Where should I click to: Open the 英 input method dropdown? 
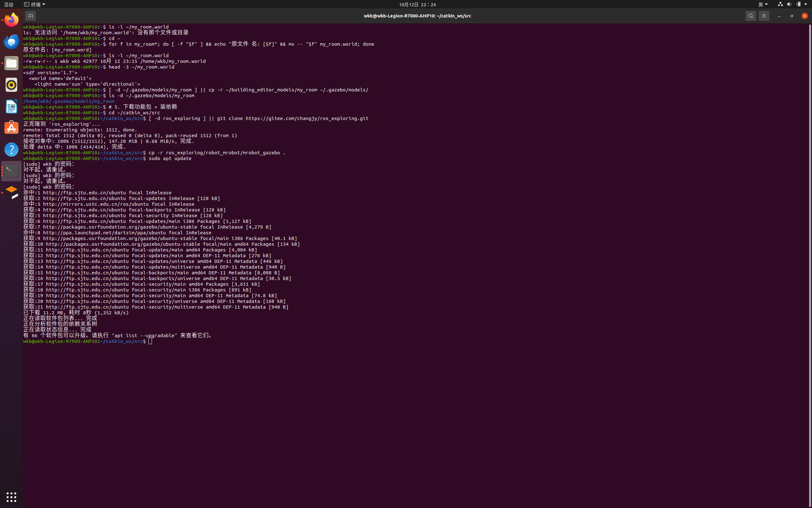(763, 4)
